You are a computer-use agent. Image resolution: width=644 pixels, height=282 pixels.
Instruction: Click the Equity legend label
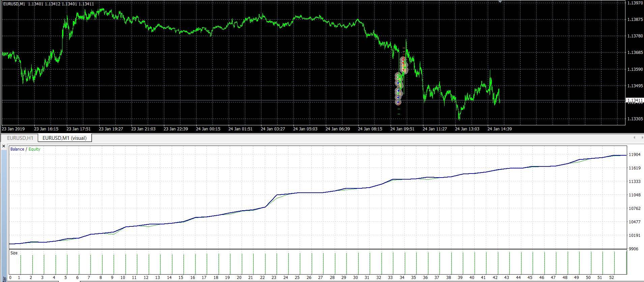pos(34,149)
